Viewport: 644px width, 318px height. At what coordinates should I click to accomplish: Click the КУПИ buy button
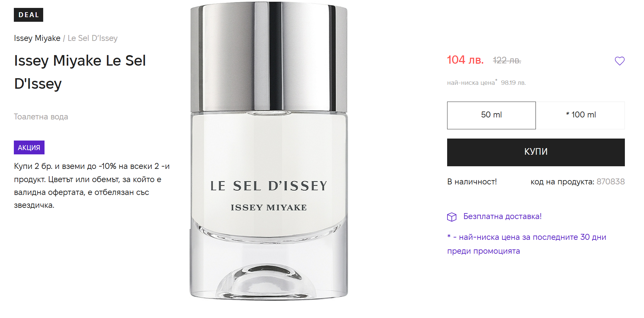[x=536, y=152]
